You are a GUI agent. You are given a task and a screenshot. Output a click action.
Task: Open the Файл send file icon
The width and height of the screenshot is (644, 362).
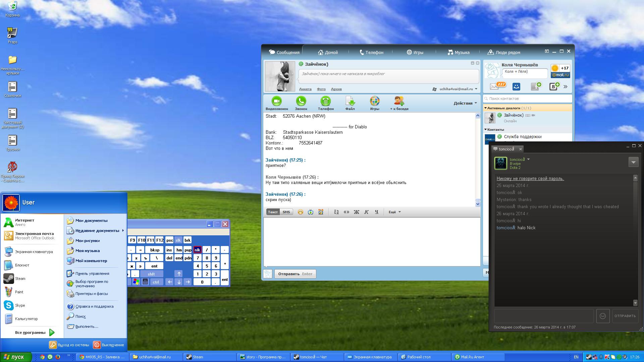350,101
